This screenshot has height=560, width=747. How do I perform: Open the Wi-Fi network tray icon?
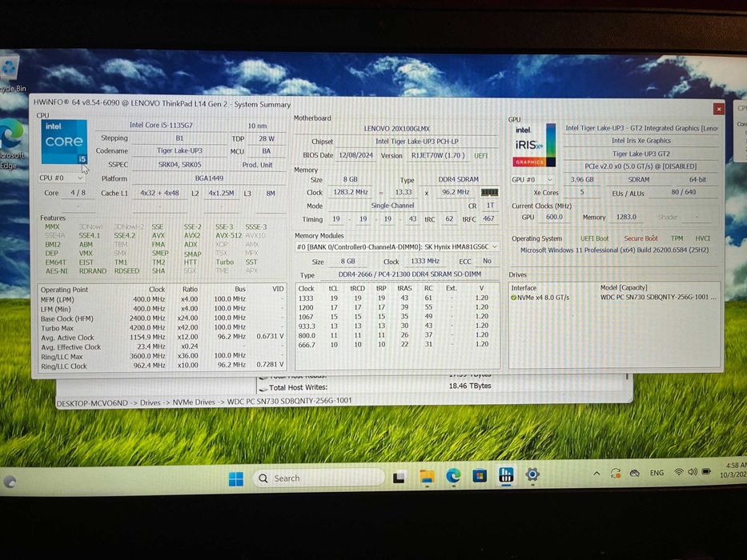pyautogui.click(x=678, y=472)
